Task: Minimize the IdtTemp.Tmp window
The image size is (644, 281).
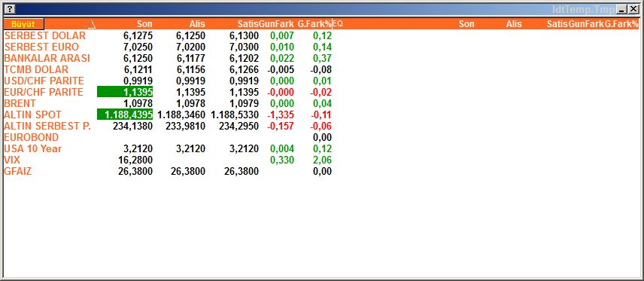Action: (623, 9)
